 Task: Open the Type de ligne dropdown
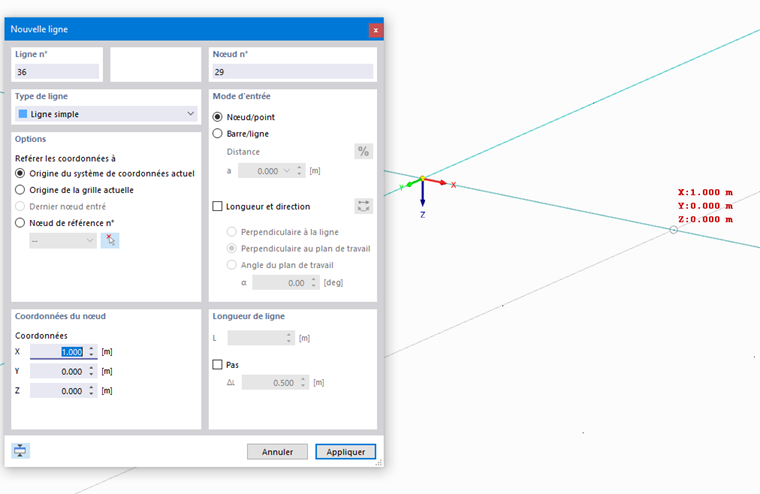[106, 114]
